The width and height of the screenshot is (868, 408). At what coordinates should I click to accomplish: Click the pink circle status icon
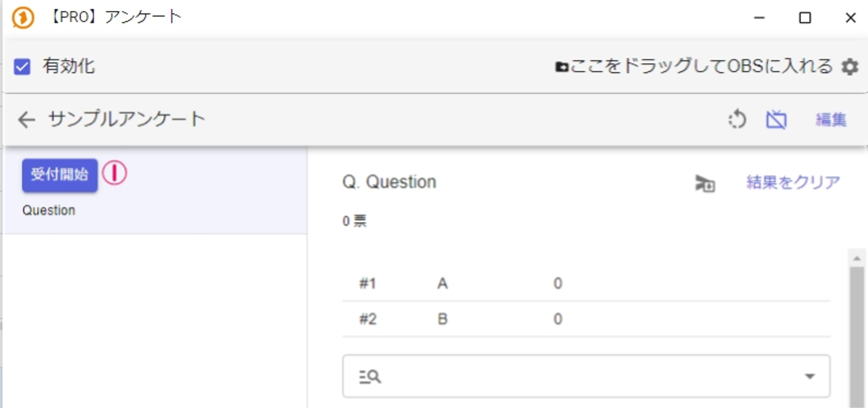(x=115, y=173)
